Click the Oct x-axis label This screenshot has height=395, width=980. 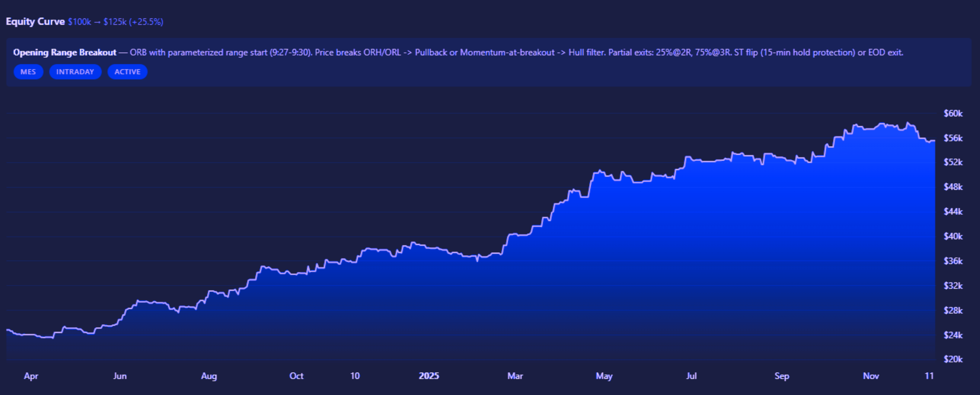coord(296,376)
